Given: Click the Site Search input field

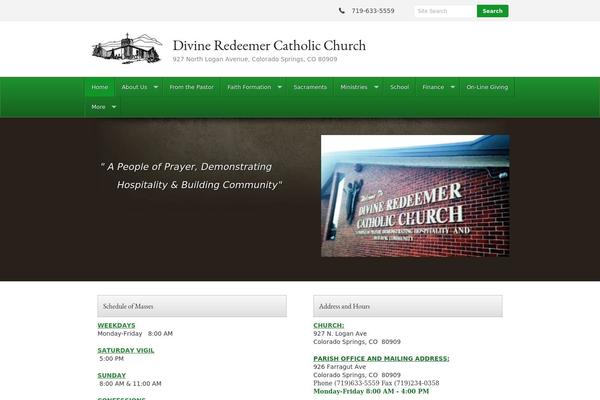Looking at the screenshot, I should [x=445, y=11].
